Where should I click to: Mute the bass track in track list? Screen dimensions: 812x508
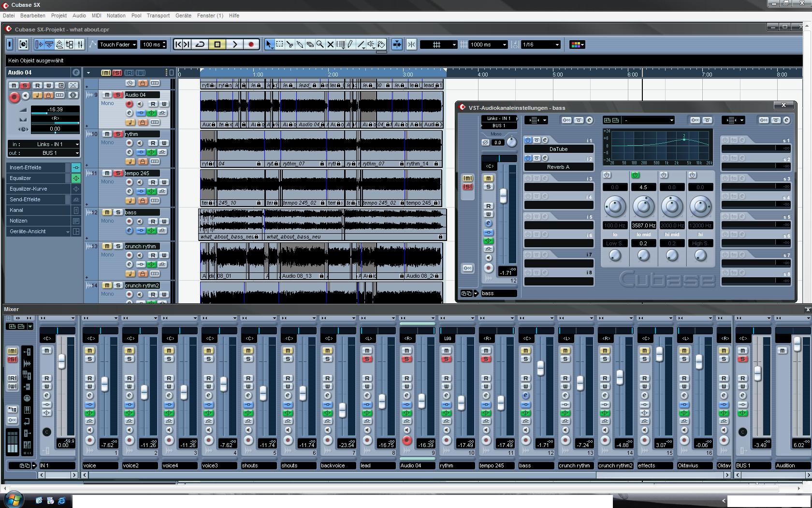[x=107, y=212]
